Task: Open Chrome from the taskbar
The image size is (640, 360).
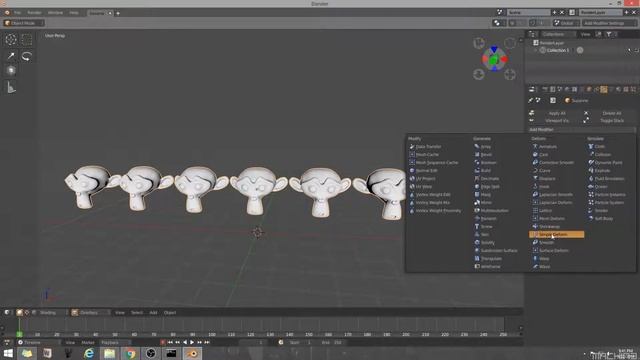Action: (x=130, y=353)
